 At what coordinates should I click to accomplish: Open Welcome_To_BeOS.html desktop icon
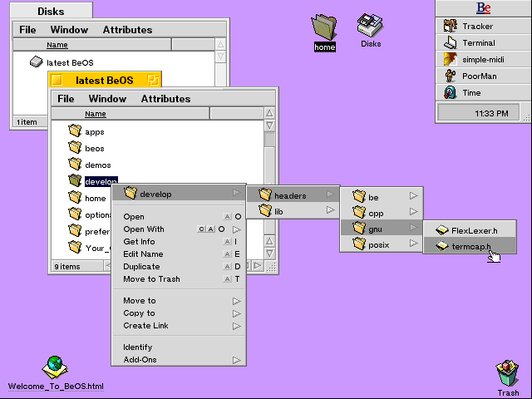(x=55, y=367)
